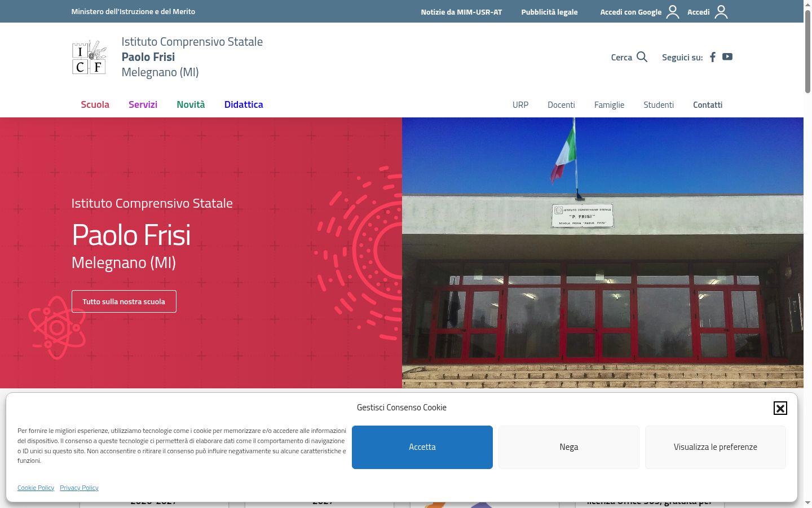The image size is (812, 508).
Task: Open the Studenti section
Action: [x=659, y=105]
